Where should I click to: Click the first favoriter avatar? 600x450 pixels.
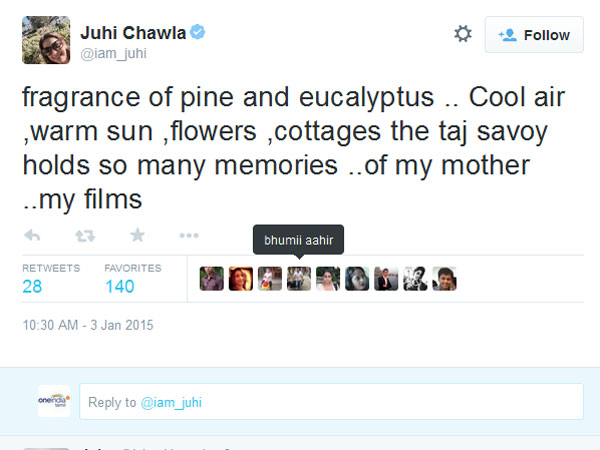[211, 279]
